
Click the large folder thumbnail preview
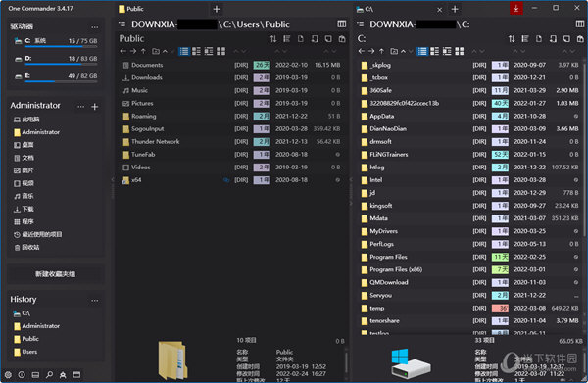click(172, 359)
